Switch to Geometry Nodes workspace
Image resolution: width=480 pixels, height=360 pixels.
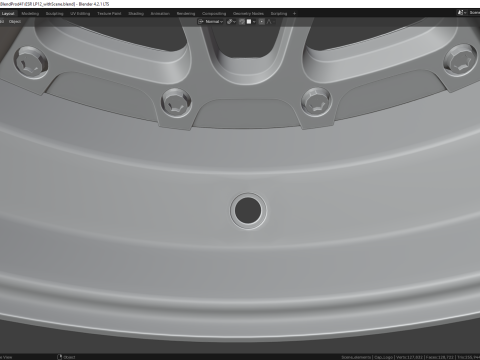point(248,13)
